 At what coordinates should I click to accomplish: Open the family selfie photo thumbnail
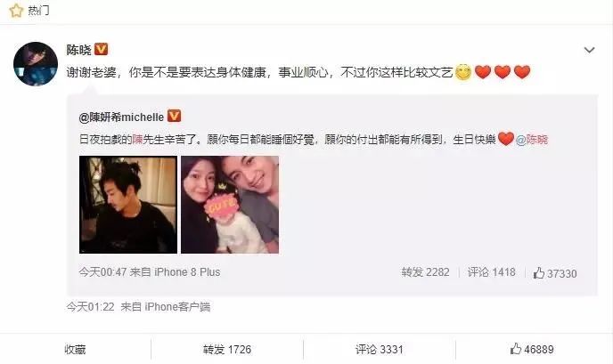[230, 205]
